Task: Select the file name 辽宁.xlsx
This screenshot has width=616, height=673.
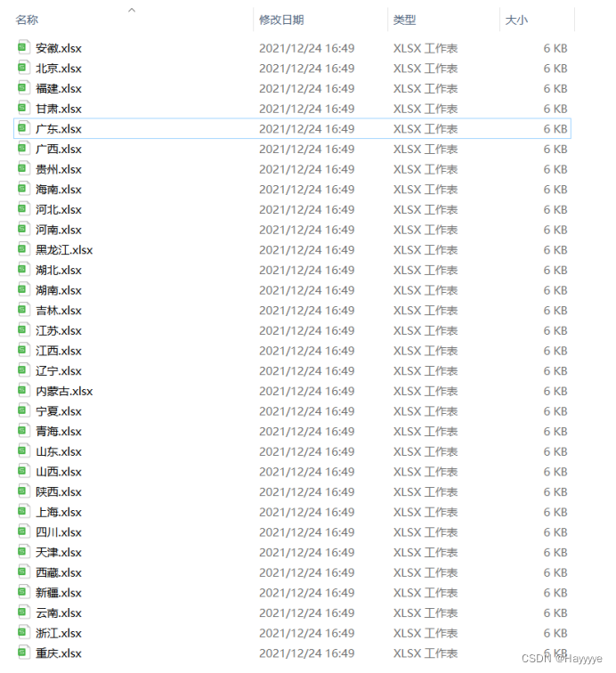Action: [59, 371]
